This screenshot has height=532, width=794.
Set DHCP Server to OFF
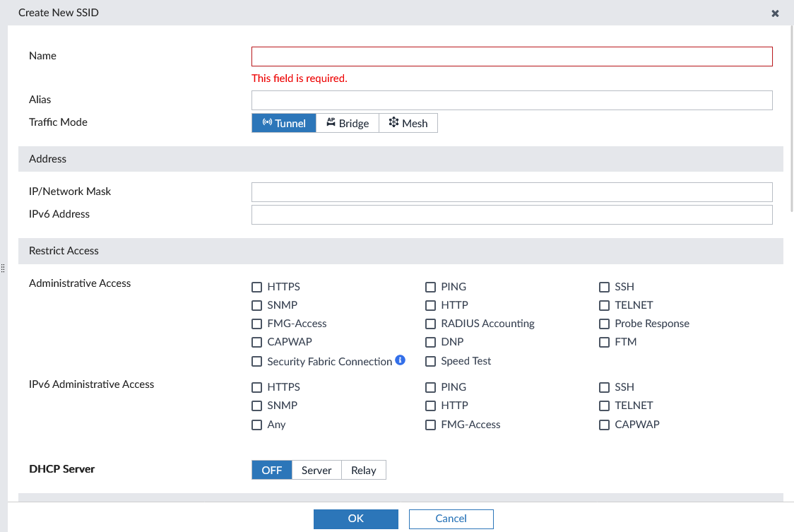pyautogui.click(x=272, y=471)
